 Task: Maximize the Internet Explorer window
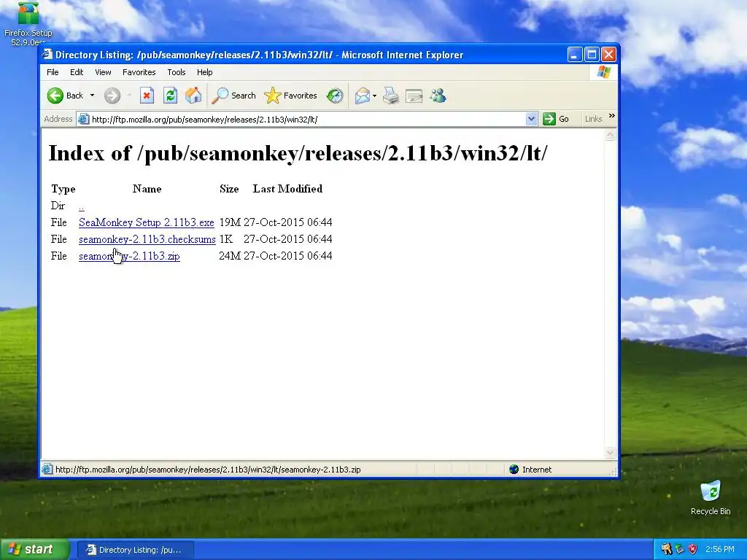click(x=592, y=55)
